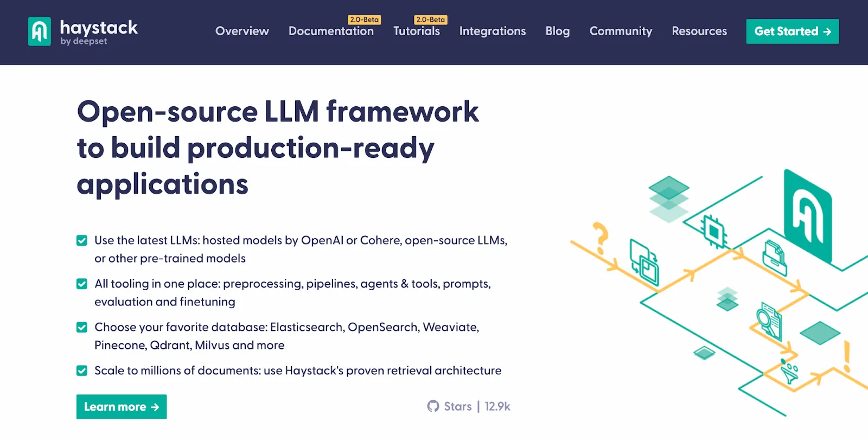This screenshot has height=441, width=868.
Task: Open the 12.9k star count link
Action: point(497,406)
